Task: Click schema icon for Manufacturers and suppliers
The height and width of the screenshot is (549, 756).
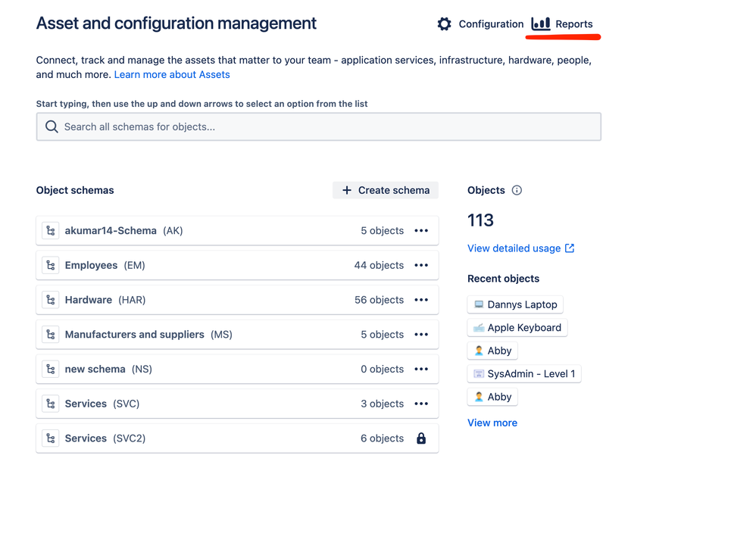Action: pyautogui.click(x=51, y=335)
